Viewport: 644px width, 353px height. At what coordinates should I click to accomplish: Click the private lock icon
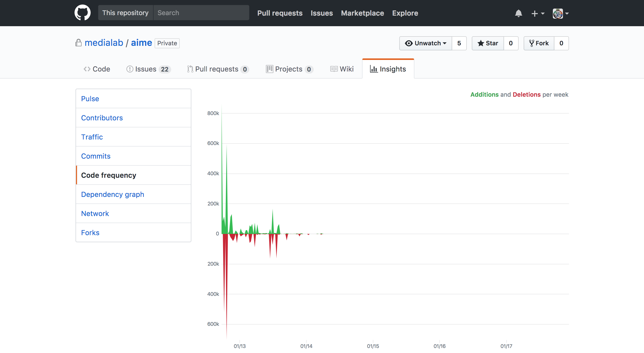tap(79, 43)
